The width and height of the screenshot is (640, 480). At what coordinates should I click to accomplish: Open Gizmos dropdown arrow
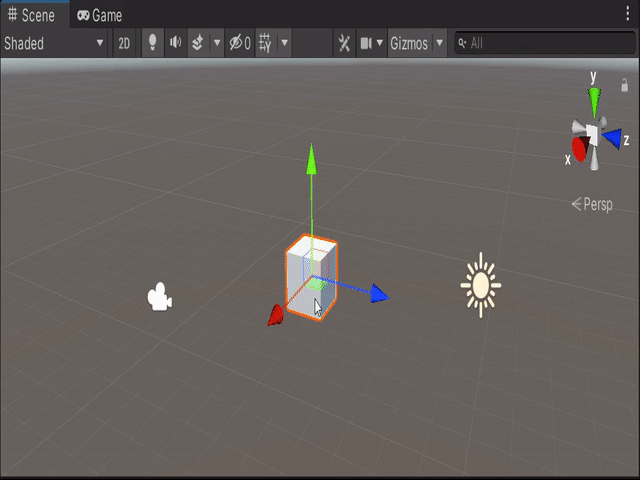click(x=440, y=43)
